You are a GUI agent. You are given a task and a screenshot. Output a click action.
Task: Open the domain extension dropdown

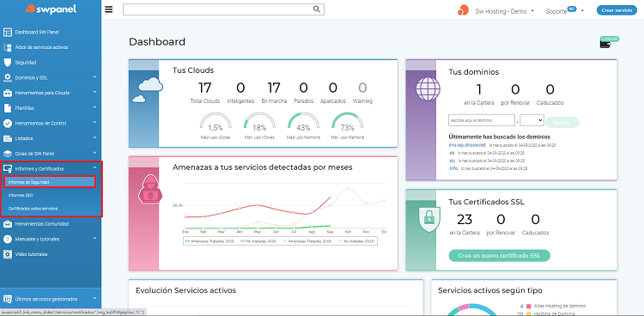(x=532, y=120)
